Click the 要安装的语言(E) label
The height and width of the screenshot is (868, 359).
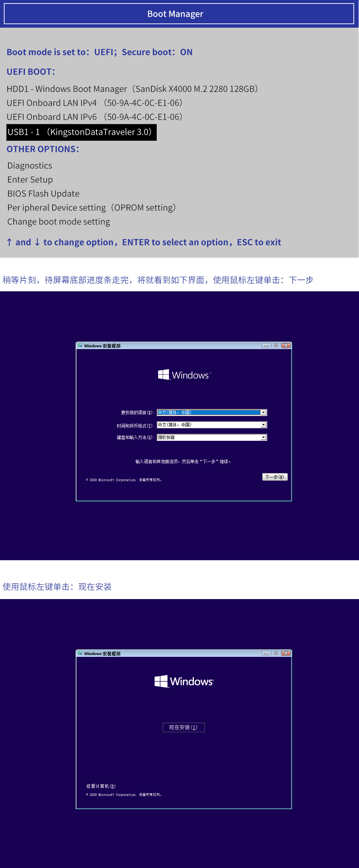click(137, 413)
